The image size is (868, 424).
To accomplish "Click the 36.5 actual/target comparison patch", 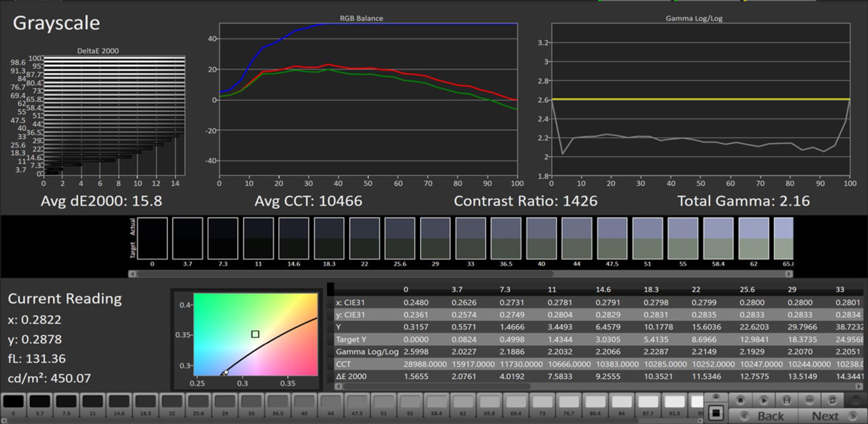I will pos(506,238).
